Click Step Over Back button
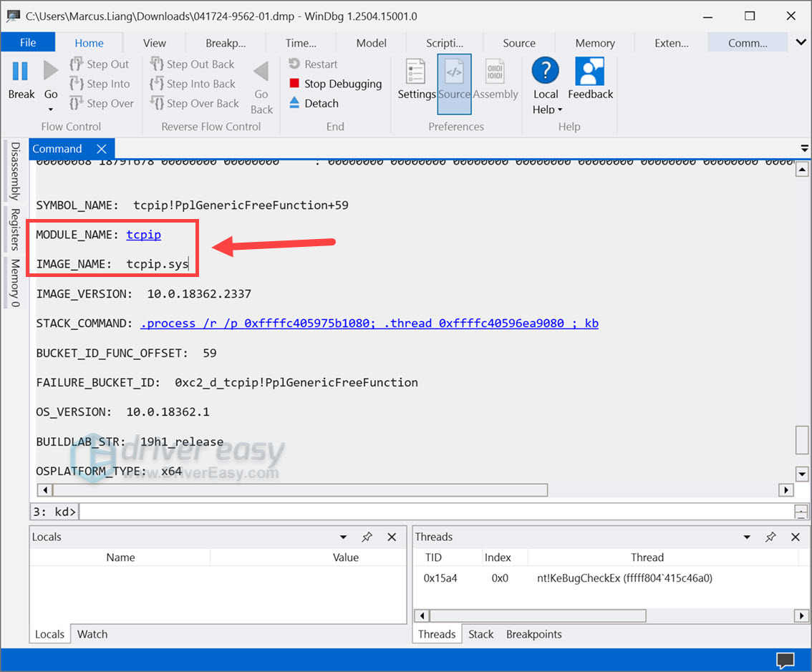The width and height of the screenshot is (812, 672). (x=195, y=104)
